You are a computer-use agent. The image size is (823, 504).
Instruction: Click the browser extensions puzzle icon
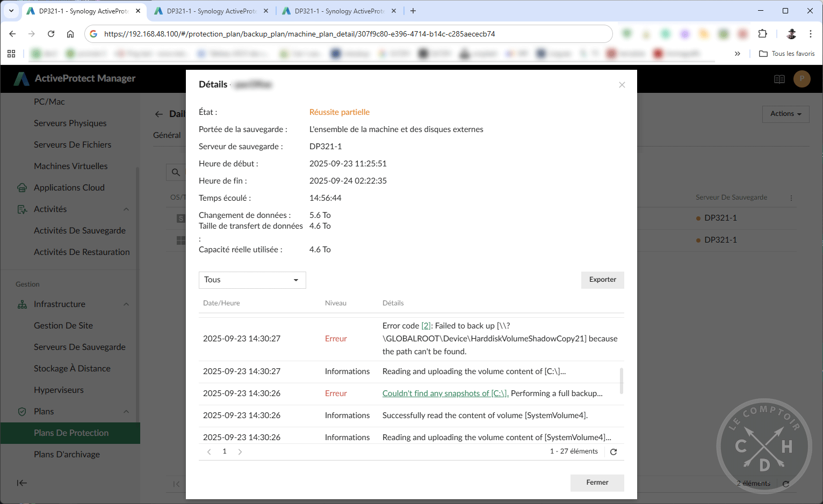[x=762, y=33]
